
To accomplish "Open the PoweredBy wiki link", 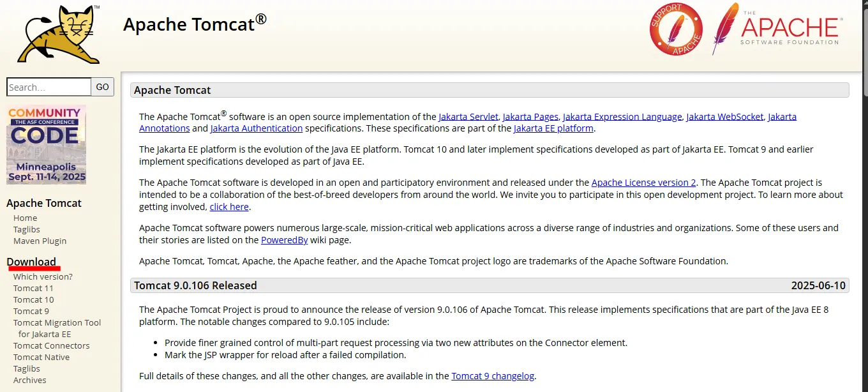I will click(285, 241).
